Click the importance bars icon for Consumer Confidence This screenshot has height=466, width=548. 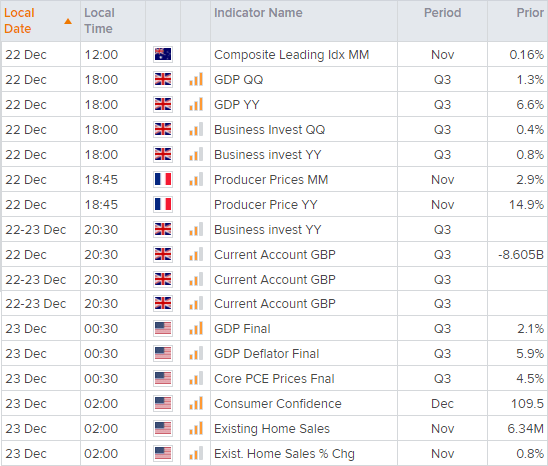pyautogui.click(x=196, y=403)
